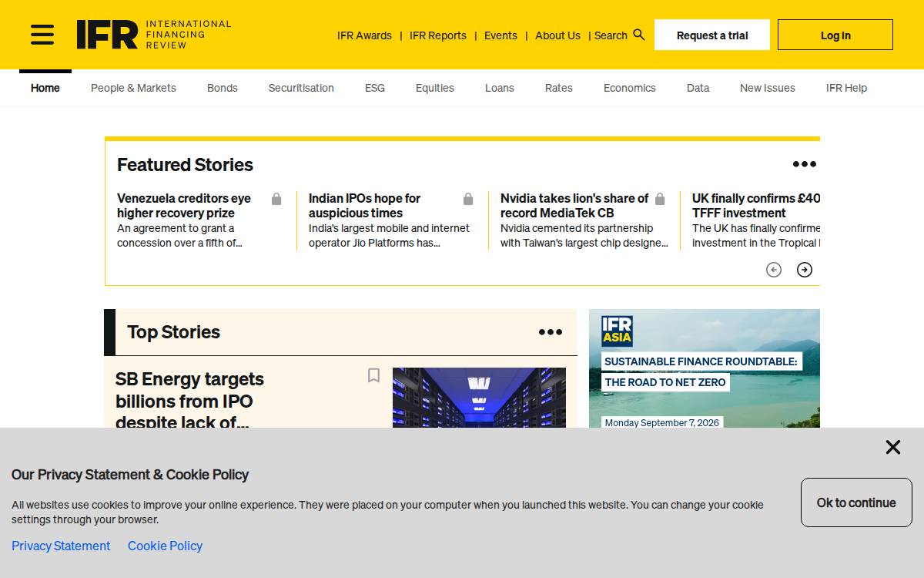Click the IFR International Financing Review logo
Screen dimensions: 924x578
point(154,35)
